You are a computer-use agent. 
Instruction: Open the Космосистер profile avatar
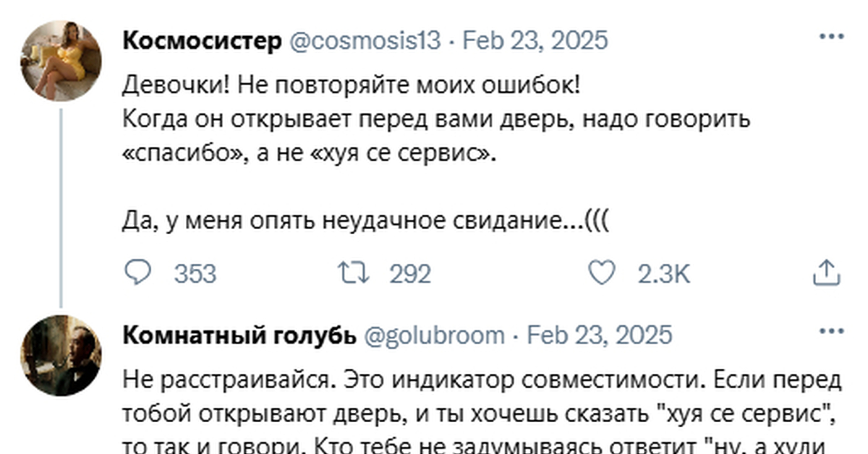60,60
